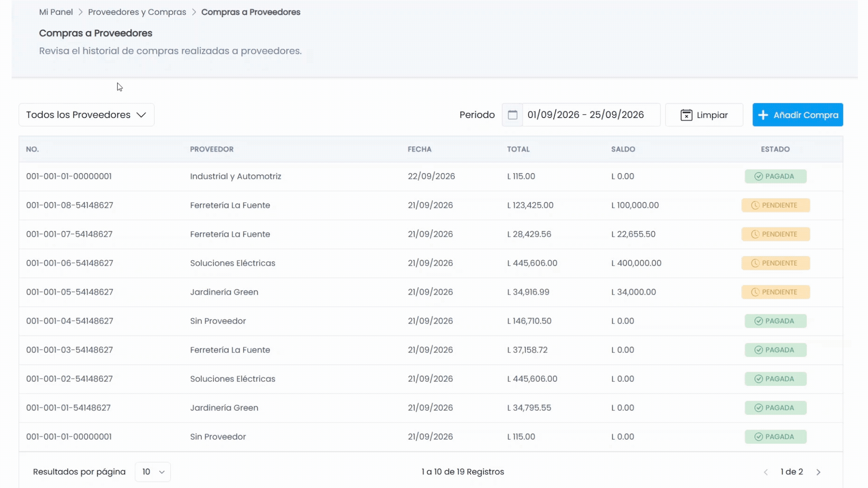Click PENDIENTE badge in row 001-001-06-54148627
Image resolution: width=868 pixels, height=488 pixels.
point(775,263)
